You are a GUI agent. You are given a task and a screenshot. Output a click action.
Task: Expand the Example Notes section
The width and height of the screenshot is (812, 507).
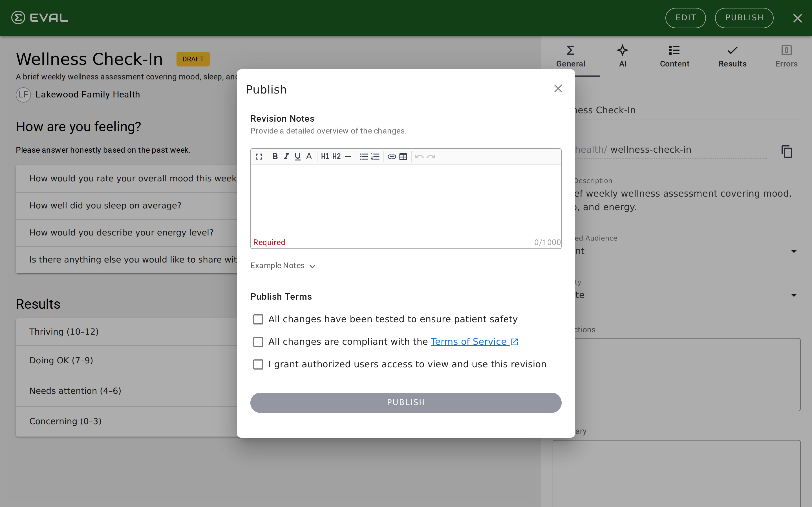pos(283,266)
